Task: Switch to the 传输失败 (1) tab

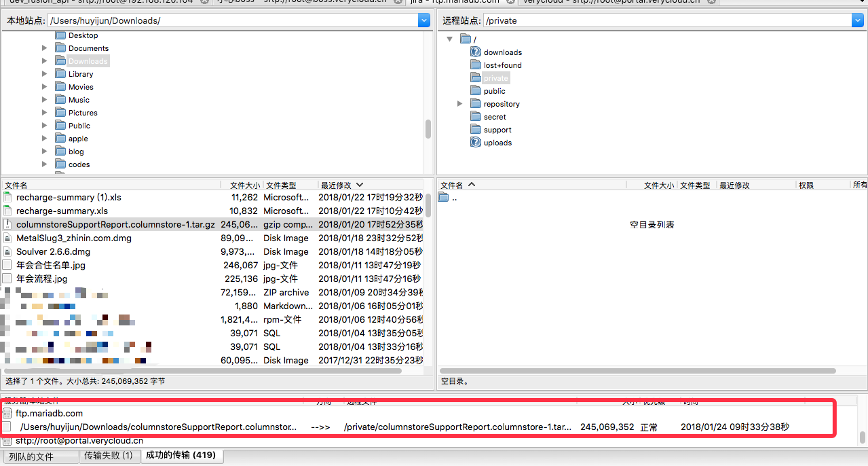Action: (x=109, y=456)
